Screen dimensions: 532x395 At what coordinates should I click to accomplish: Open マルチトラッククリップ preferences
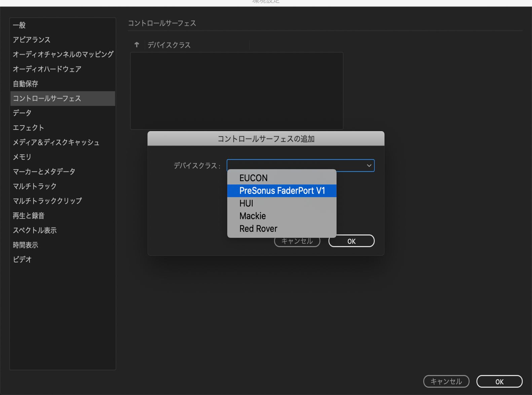click(x=63, y=201)
